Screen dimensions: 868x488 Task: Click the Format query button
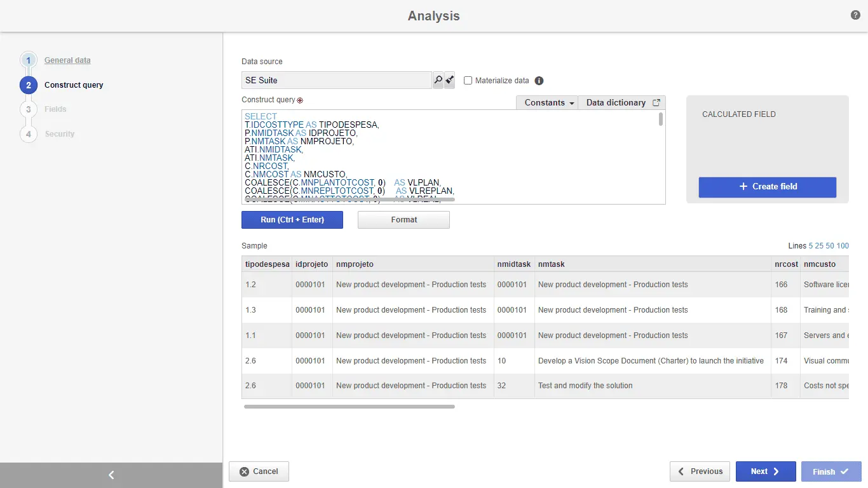[x=403, y=220]
